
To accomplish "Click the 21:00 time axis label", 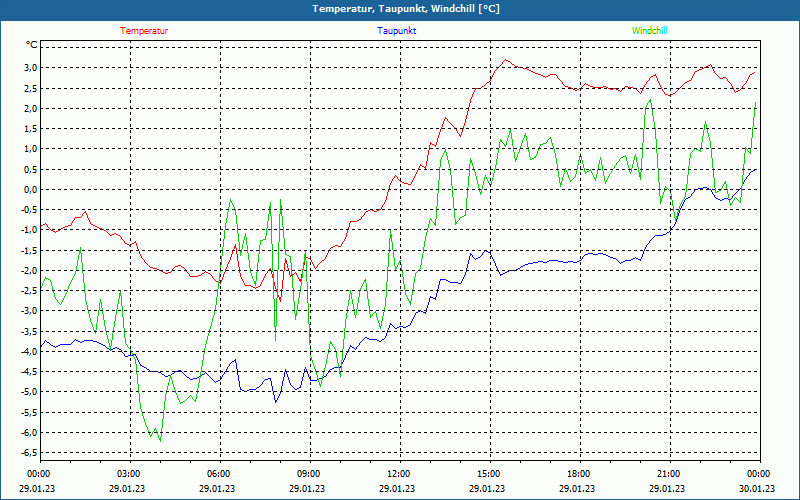I will tap(668, 474).
